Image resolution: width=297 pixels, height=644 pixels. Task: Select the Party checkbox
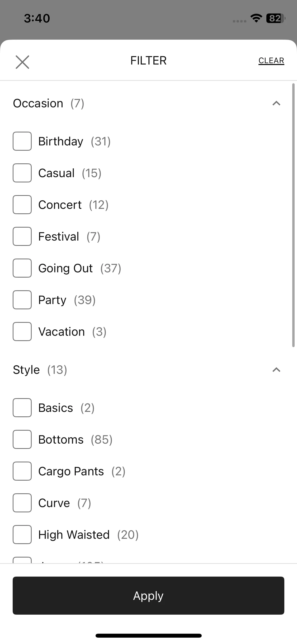click(22, 300)
